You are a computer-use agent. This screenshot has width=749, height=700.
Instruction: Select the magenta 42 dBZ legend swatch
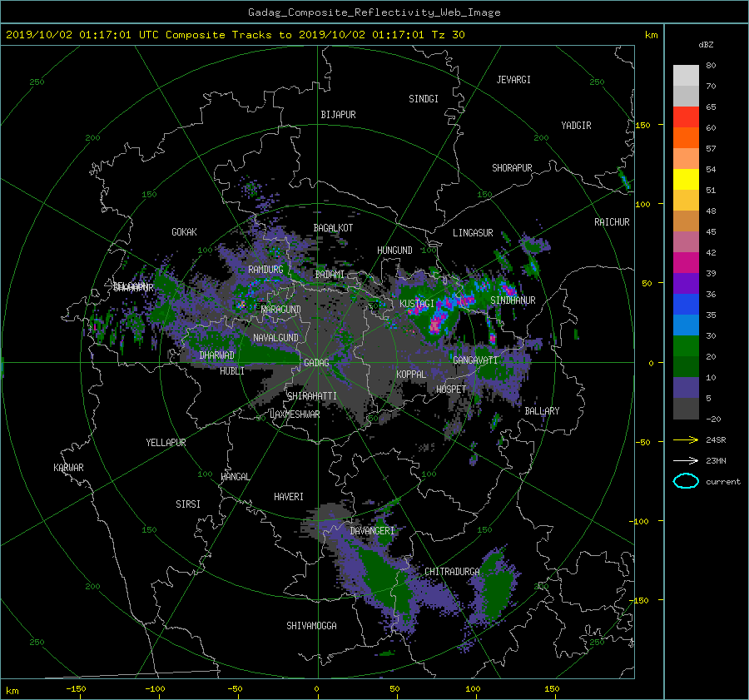coord(686,262)
